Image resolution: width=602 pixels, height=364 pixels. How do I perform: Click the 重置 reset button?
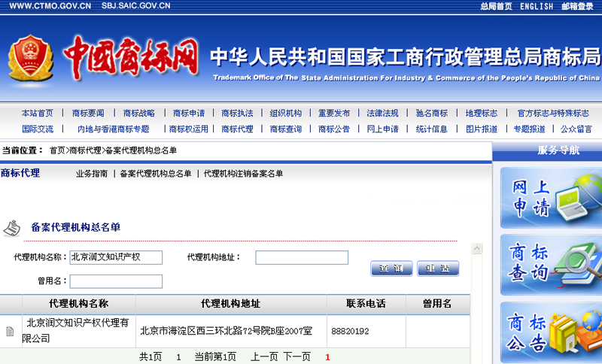(x=438, y=268)
